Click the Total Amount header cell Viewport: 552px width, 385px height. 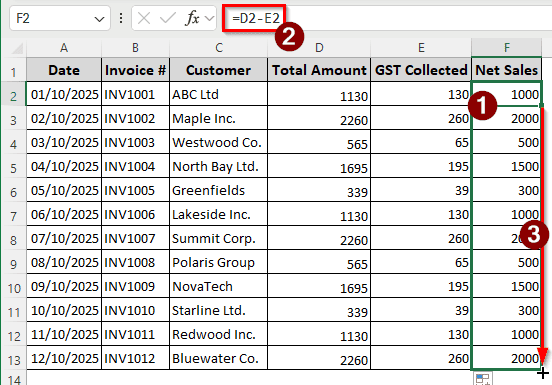[319, 70]
